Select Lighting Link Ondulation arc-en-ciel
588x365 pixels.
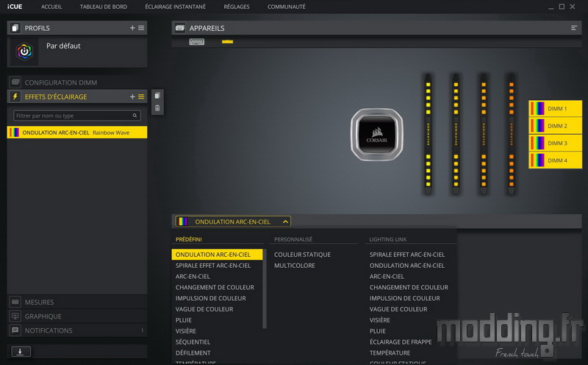407,266
